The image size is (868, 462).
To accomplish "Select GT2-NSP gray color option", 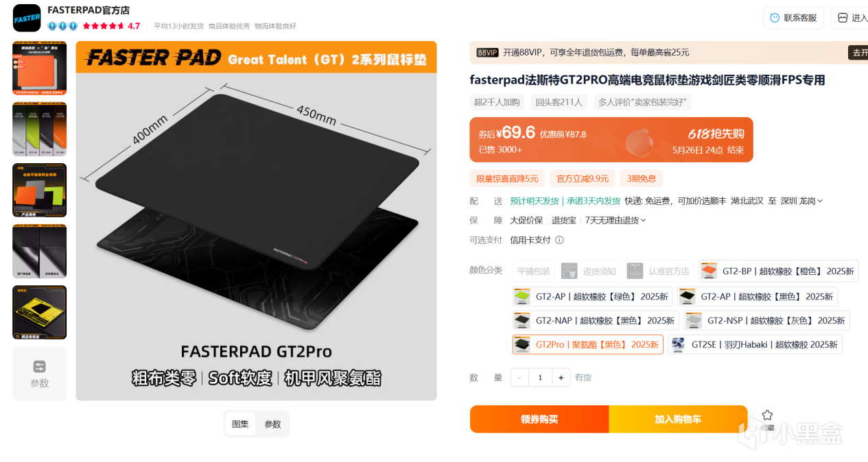I will click(x=766, y=320).
